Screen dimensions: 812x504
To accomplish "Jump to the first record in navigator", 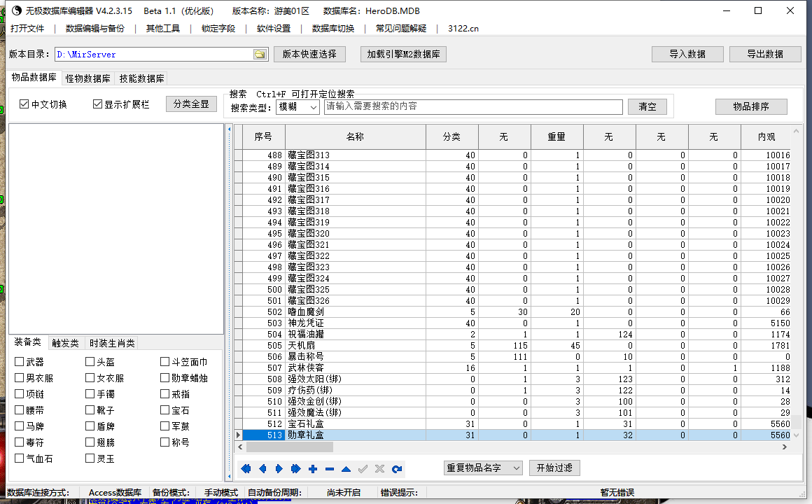I will pyautogui.click(x=246, y=469).
